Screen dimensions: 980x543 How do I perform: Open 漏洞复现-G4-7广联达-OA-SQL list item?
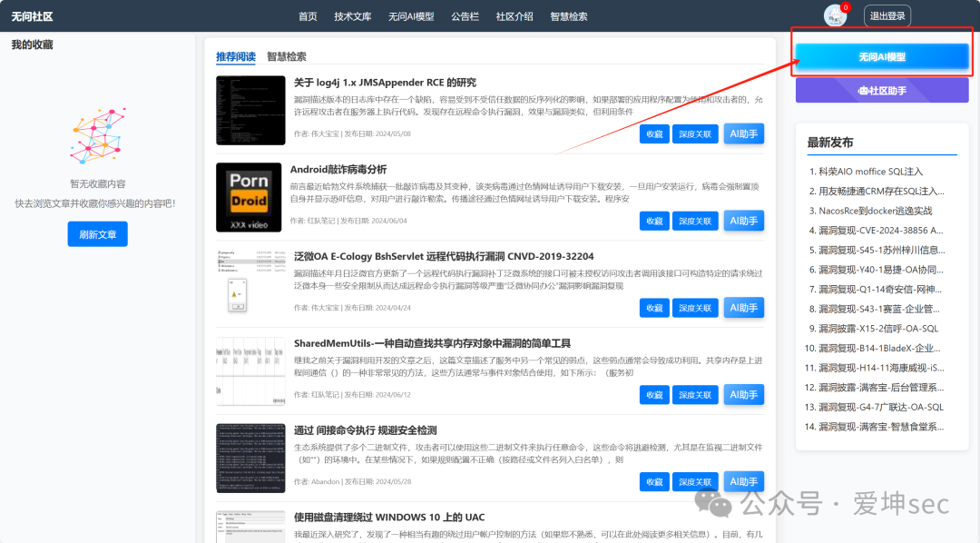pos(881,407)
